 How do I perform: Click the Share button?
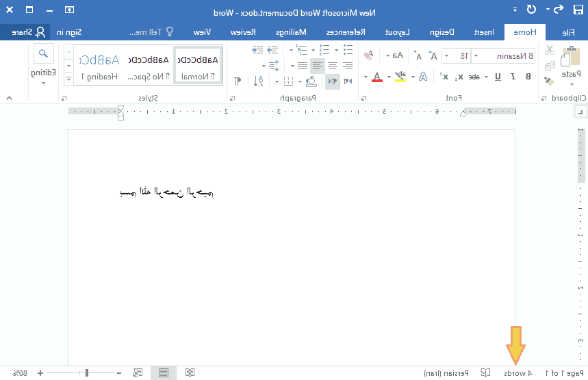click(x=24, y=32)
